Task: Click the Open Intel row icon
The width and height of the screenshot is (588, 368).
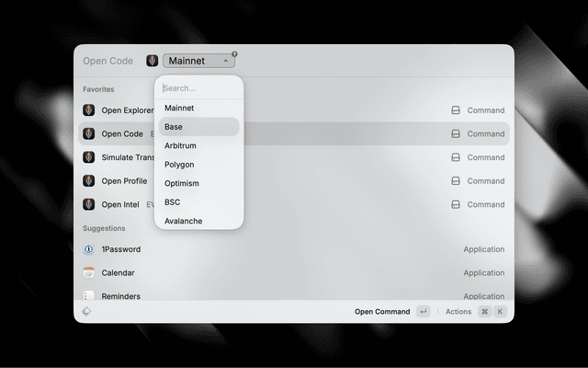Action: point(89,204)
